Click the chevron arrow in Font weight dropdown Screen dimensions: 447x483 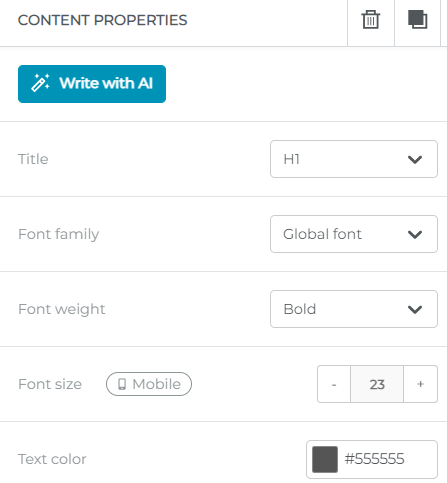[415, 309]
